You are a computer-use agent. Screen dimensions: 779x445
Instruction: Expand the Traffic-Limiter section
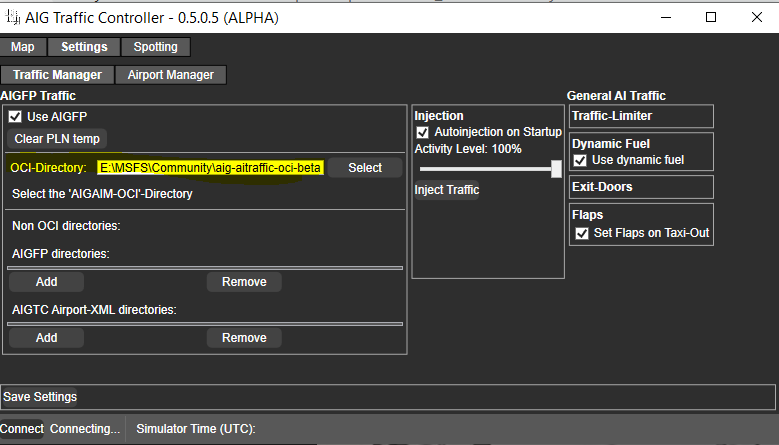click(641, 116)
